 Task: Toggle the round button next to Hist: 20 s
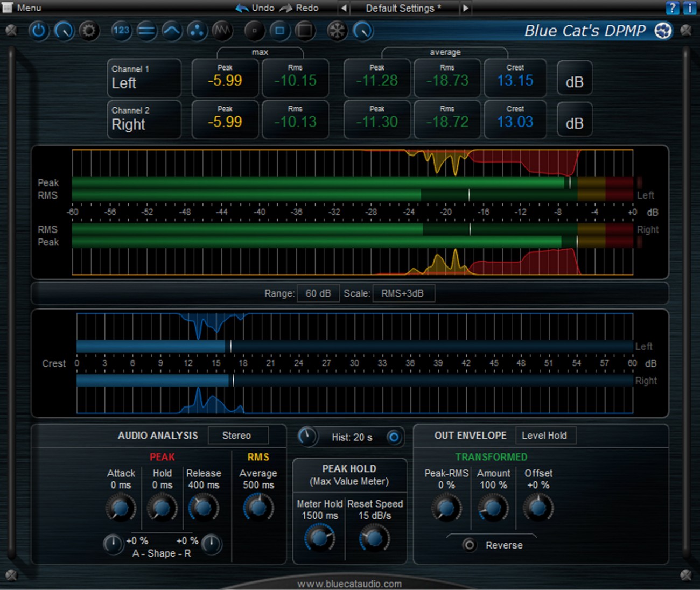tap(394, 437)
